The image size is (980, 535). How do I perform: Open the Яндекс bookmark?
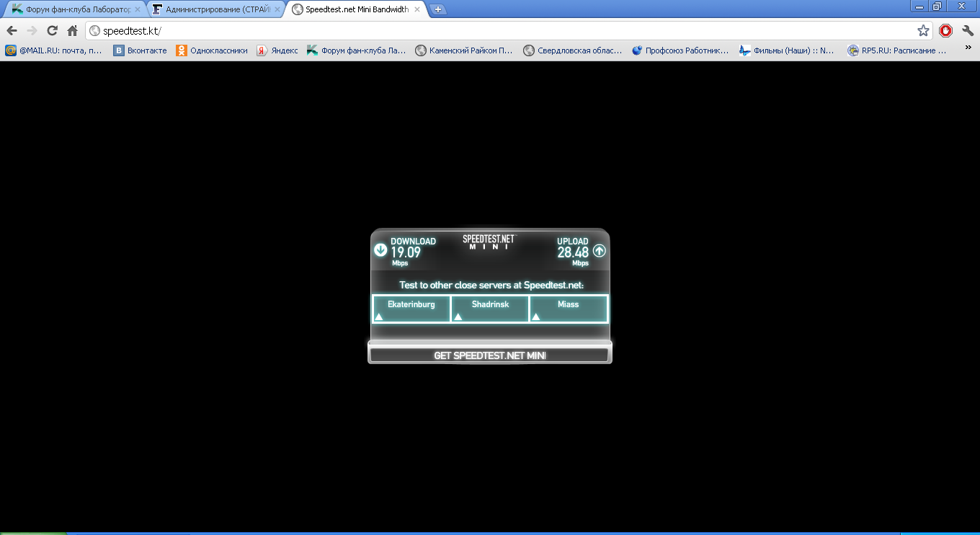[x=277, y=50]
